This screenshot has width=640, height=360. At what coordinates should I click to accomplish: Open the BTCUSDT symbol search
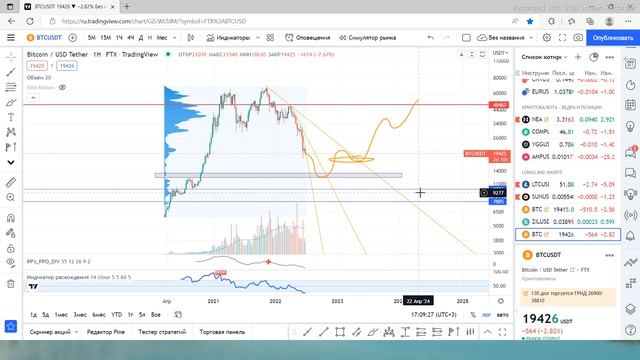[x=44, y=38]
